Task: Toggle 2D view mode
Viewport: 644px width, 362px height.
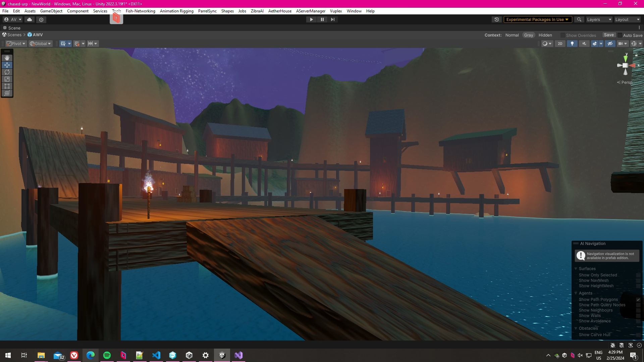Action: pos(560,44)
